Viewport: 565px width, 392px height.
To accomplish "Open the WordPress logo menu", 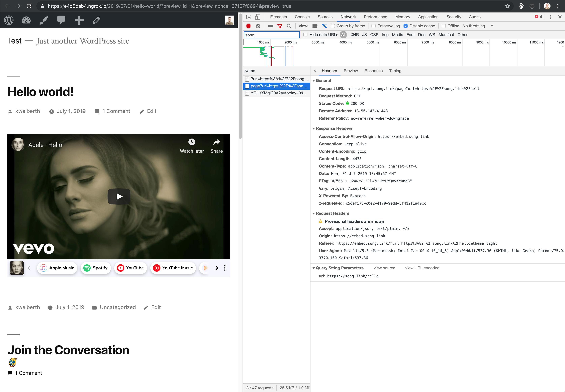I will pyautogui.click(x=9, y=20).
